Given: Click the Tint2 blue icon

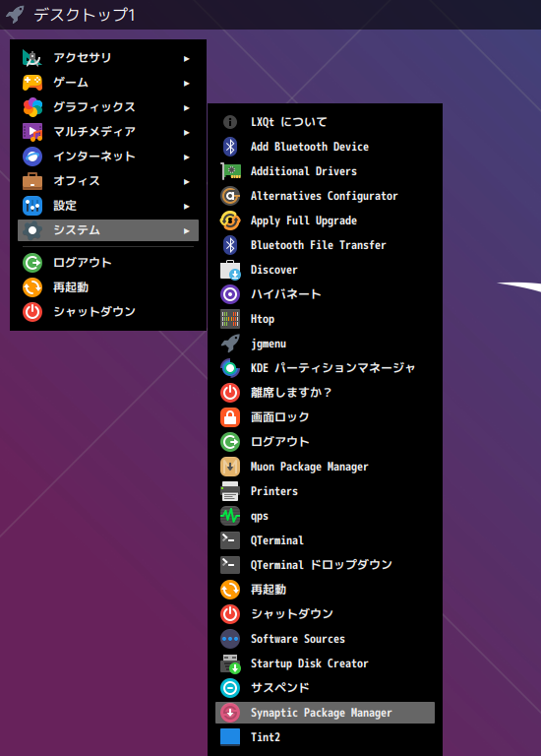Looking at the screenshot, I should click(x=230, y=737).
